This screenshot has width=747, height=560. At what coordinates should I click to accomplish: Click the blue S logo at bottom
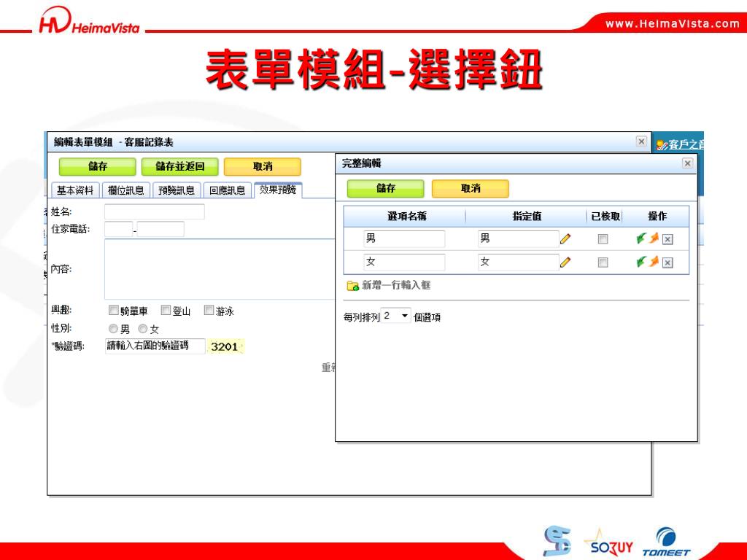(x=557, y=540)
